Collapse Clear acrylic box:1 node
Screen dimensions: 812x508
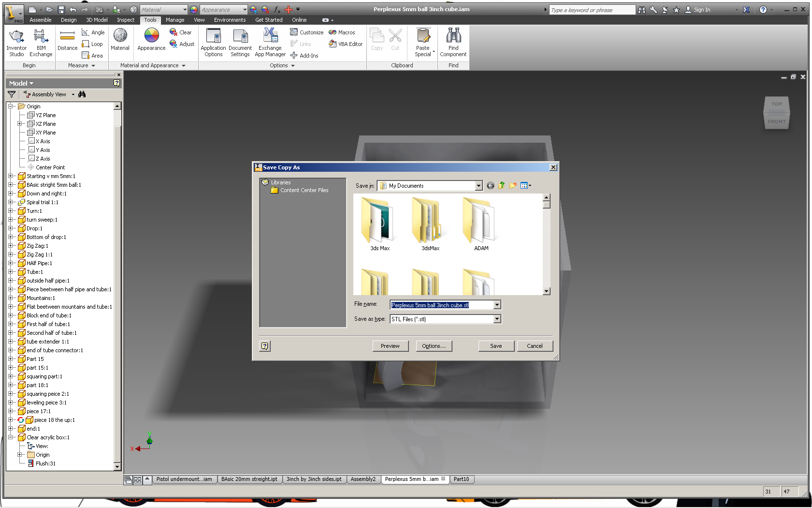coord(11,437)
